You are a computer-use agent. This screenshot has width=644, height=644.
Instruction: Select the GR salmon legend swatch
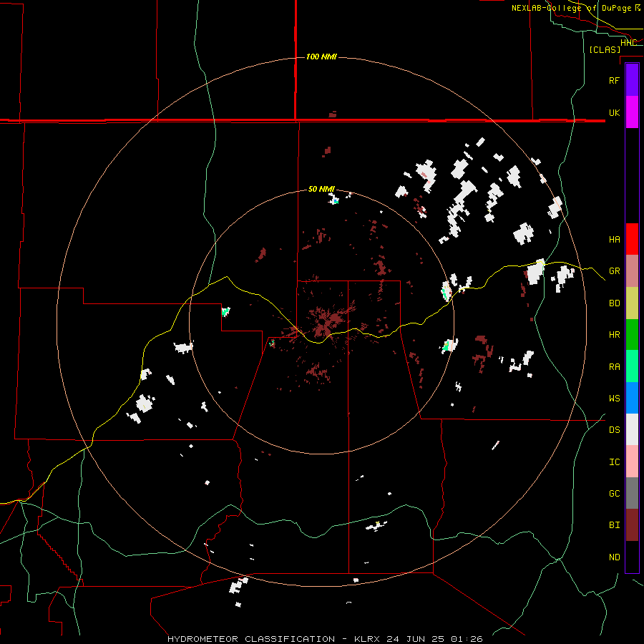click(x=632, y=271)
